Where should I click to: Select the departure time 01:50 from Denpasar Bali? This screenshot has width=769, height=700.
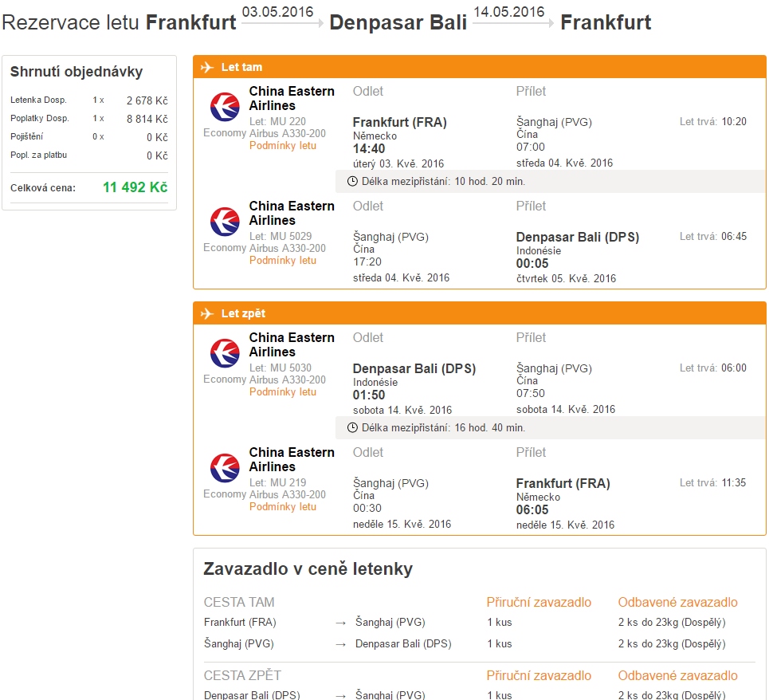tap(369, 395)
